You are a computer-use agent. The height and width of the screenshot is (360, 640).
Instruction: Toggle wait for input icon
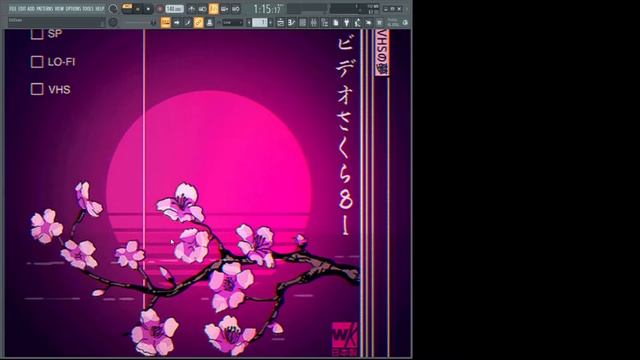(x=202, y=9)
